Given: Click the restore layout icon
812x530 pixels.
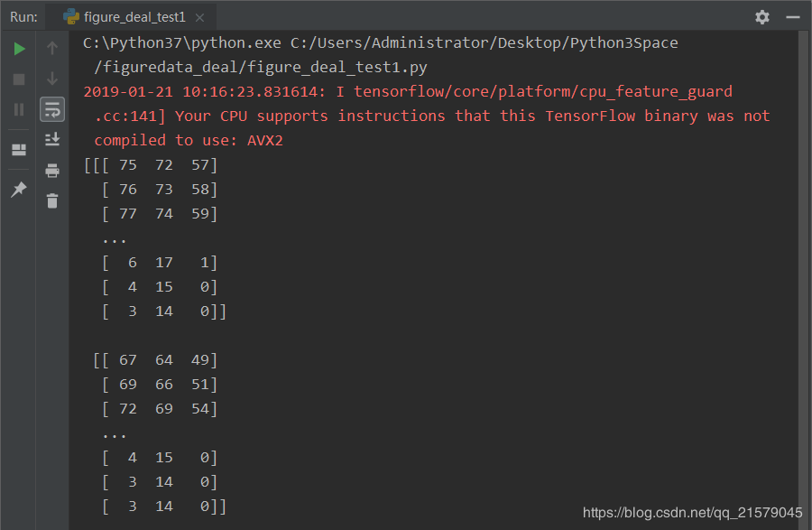Looking at the screenshot, I should (x=19, y=150).
